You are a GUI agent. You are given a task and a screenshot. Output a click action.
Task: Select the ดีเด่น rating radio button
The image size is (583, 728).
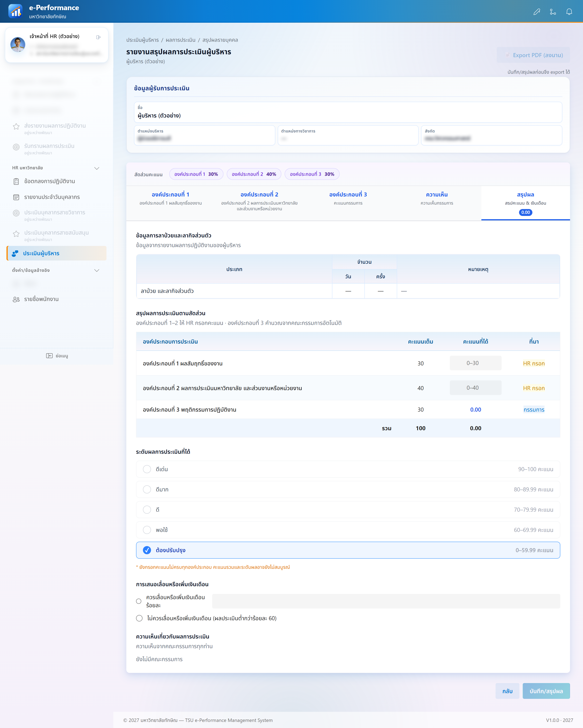coord(147,469)
